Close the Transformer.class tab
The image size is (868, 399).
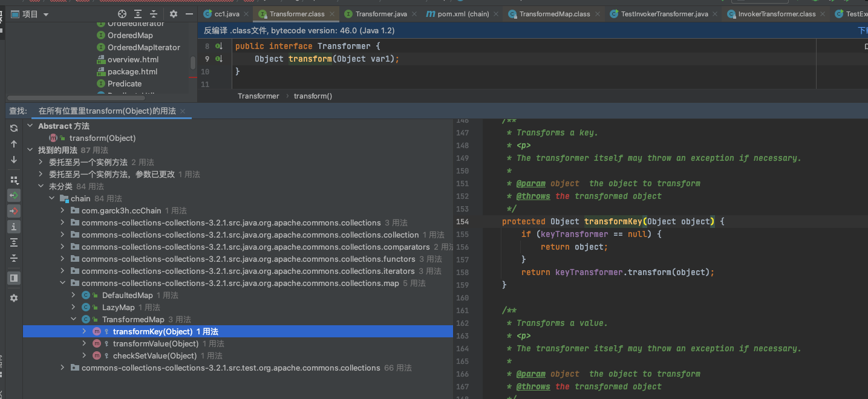[332, 14]
